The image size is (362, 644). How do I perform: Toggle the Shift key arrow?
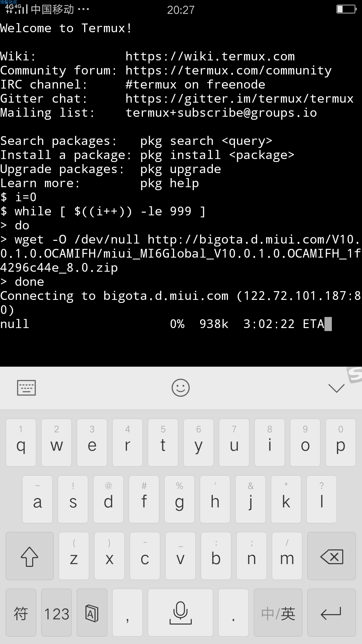pos(29,556)
